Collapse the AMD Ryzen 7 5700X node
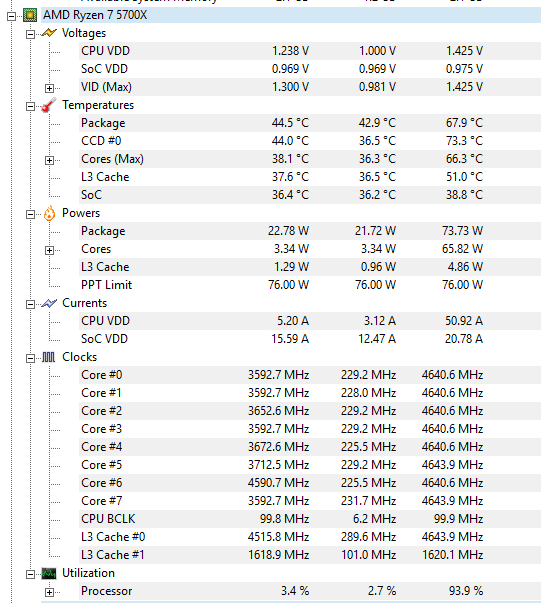The height and width of the screenshot is (603, 541). [12, 16]
